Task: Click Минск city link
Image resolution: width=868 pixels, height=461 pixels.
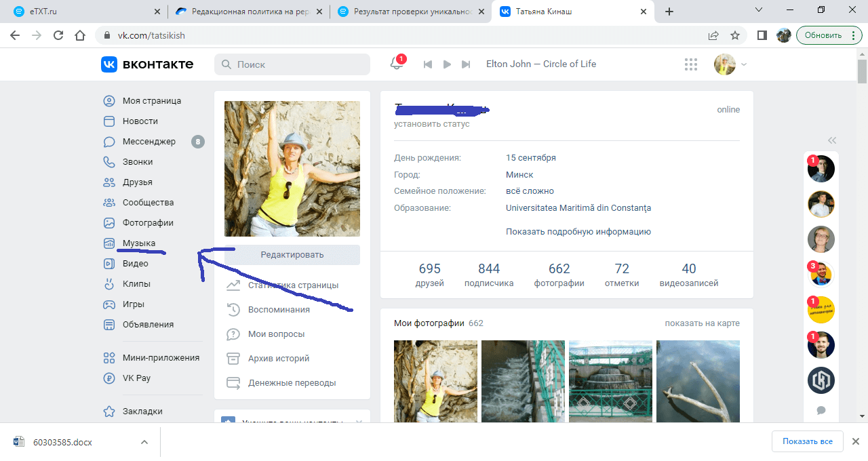Action: [519, 174]
